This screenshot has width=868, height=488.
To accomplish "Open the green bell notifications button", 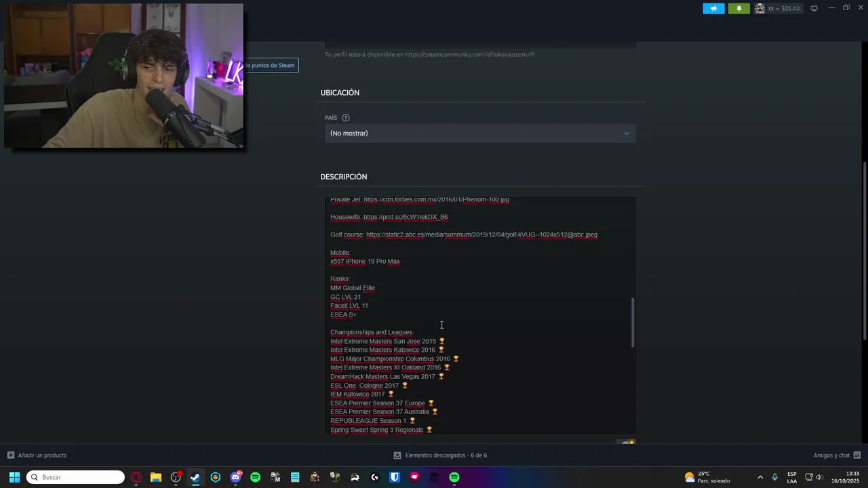I will click(x=738, y=9).
